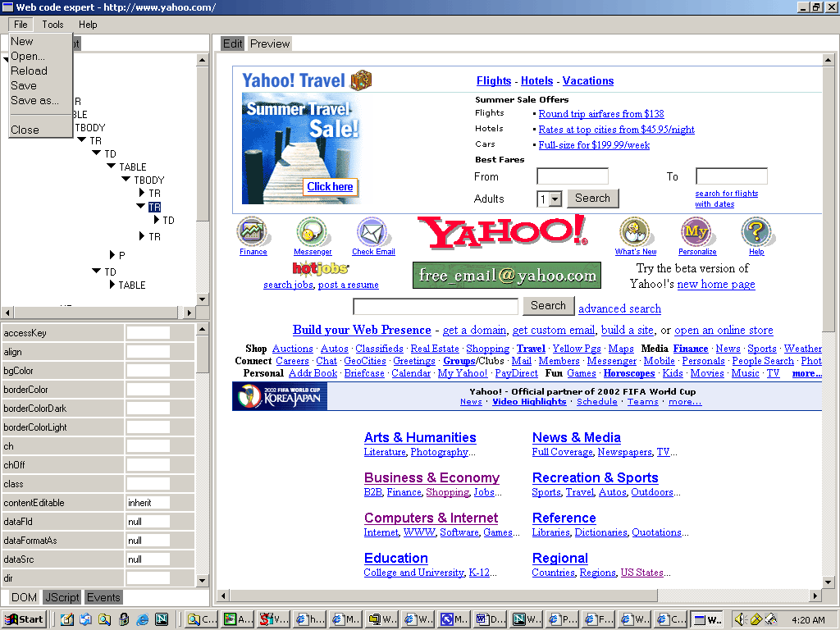Click the accessKey property value field
The width and height of the screenshot is (840, 630).
(148, 333)
